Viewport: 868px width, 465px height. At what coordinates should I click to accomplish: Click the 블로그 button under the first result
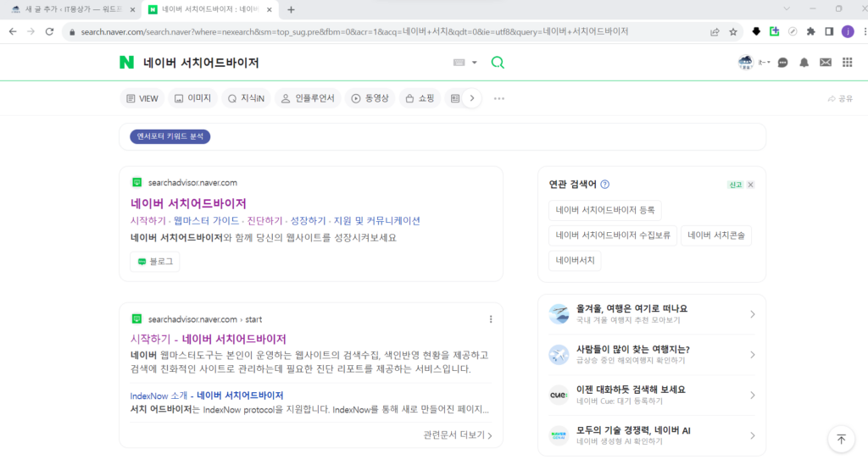coord(155,262)
